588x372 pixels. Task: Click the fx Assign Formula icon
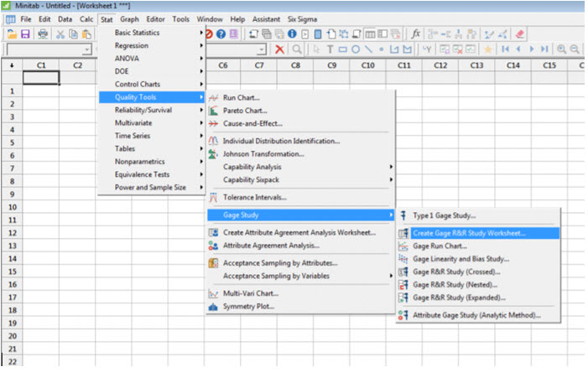click(x=415, y=34)
